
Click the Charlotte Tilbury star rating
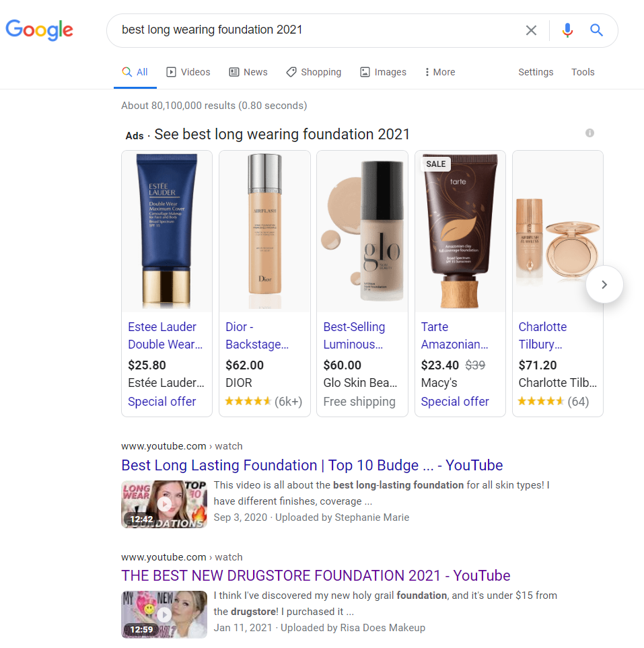(x=541, y=401)
